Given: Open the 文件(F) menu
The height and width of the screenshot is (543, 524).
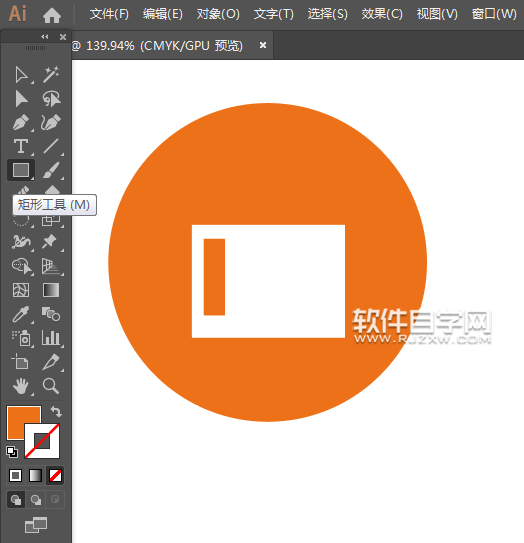Looking at the screenshot, I should 109,14.
